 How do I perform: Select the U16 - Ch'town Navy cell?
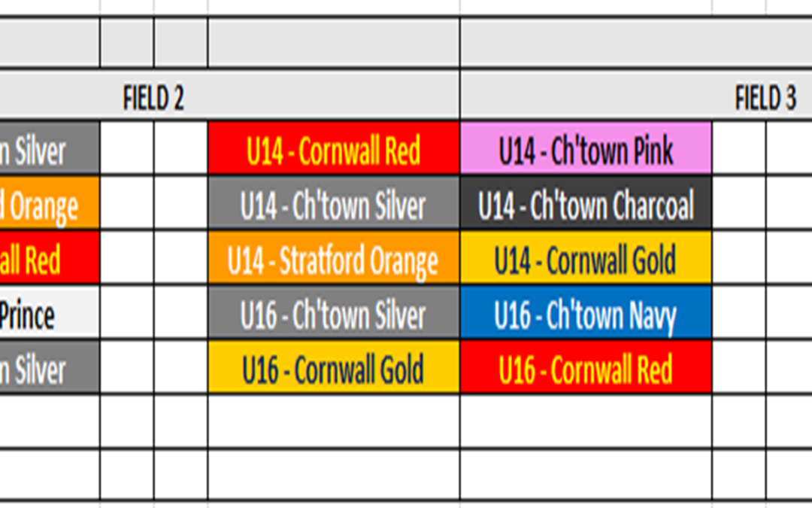586,312
